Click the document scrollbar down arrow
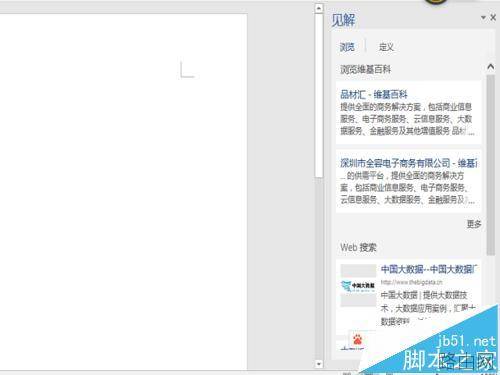The image size is (500, 375). click(x=319, y=364)
